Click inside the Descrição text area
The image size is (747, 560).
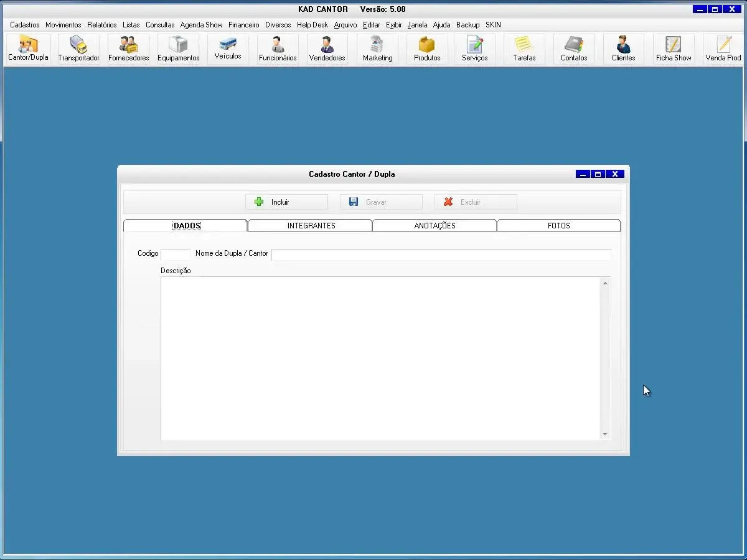[380, 358]
